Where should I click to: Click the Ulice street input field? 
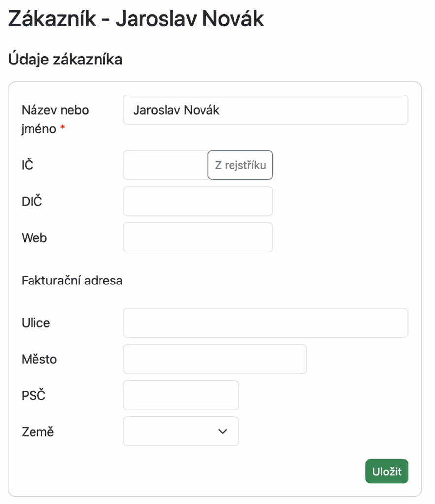pos(265,323)
